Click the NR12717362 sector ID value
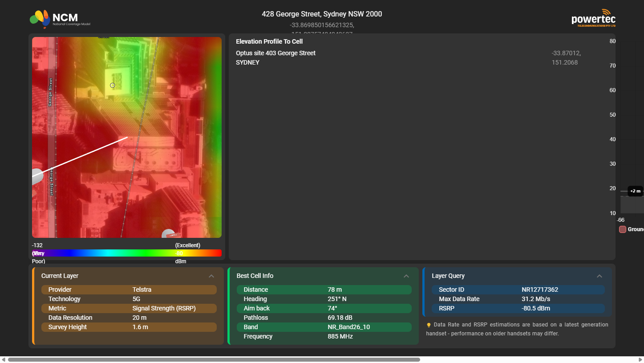 [540, 290]
